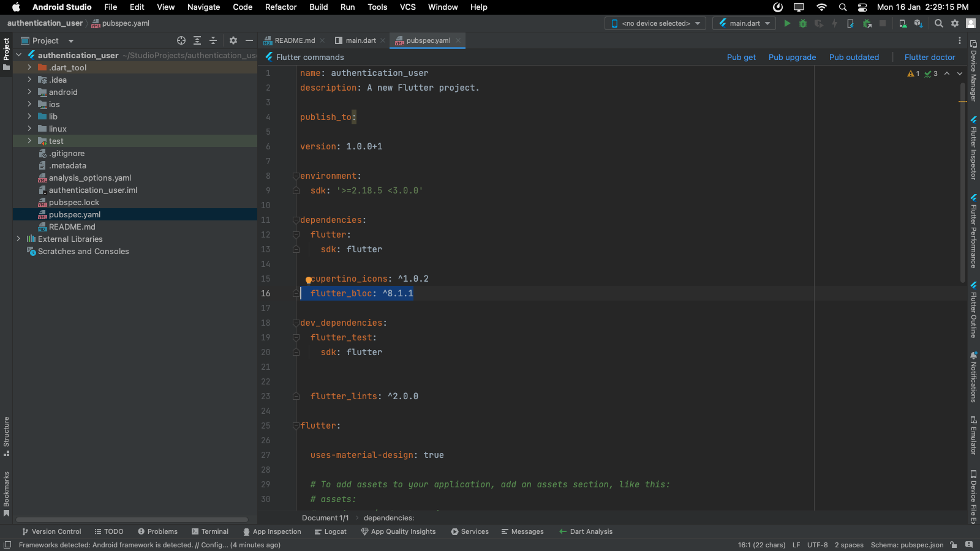Image resolution: width=980 pixels, height=551 pixels.
Task: Click the run with coverage icon
Action: 819,23
